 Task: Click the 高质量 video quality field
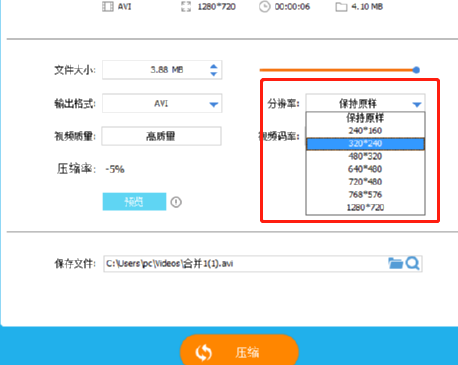[161, 136]
